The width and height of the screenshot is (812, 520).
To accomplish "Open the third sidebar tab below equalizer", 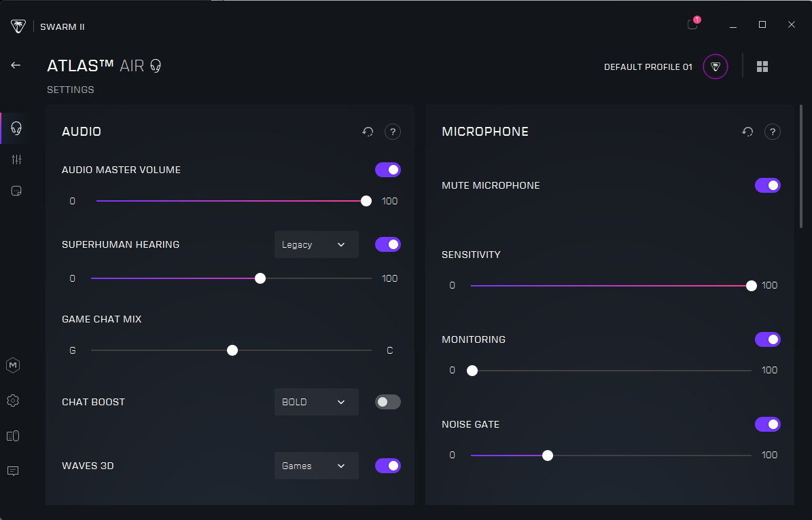I will 16,191.
